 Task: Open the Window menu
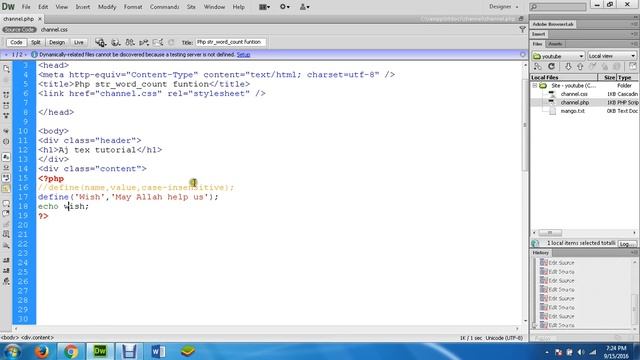tap(214, 7)
